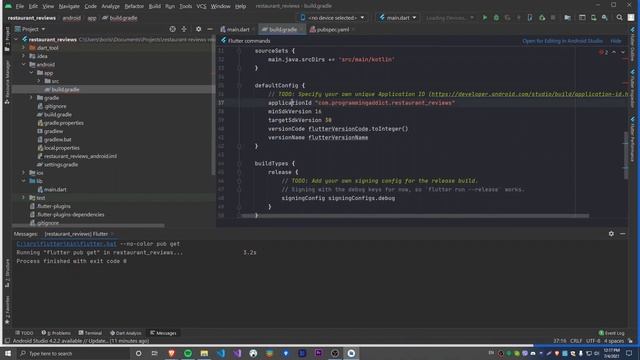
Task: Open the Event Log button
Action: pyautogui.click(x=611, y=333)
